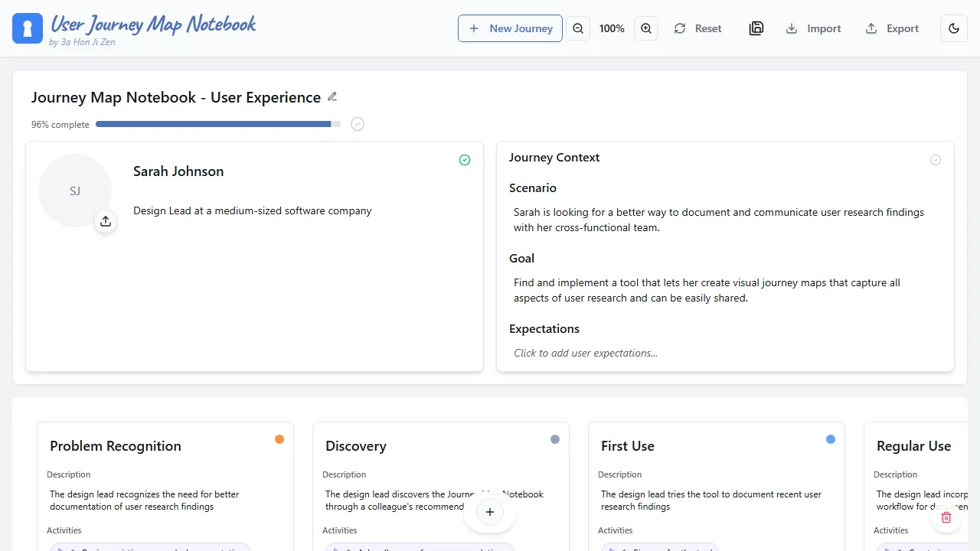
Task: Click the 100% zoom level indicator
Action: coord(612,28)
